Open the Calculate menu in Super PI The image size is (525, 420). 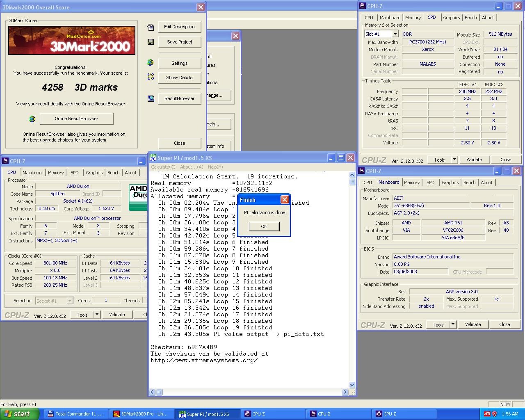tap(163, 167)
